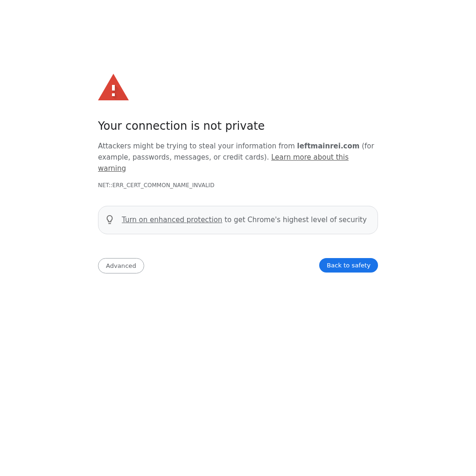Image resolution: width=476 pixels, height=476 pixels.
Task: Click the blue 'Back to safety' pill
Action: [349, 266]
